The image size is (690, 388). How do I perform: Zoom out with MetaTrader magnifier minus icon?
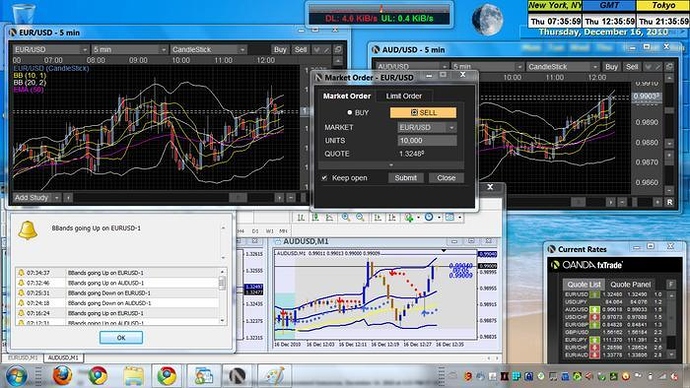coord(360,217)
